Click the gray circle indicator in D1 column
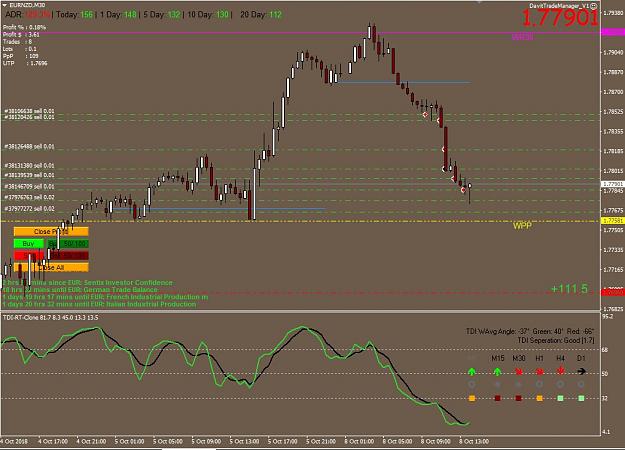This screenshot has height=450, width=625. [581, 385]
